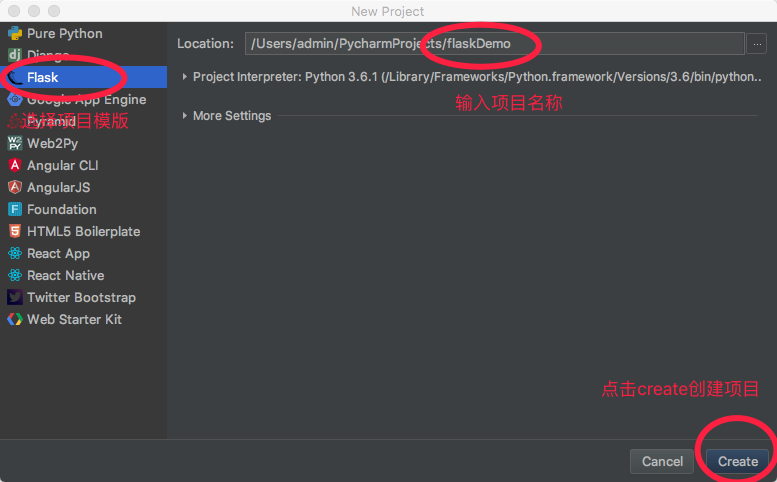Click the Web Starter Kit icon
Image resolution: width=777 pixels, height=482 pixels.
pos(15,319)
